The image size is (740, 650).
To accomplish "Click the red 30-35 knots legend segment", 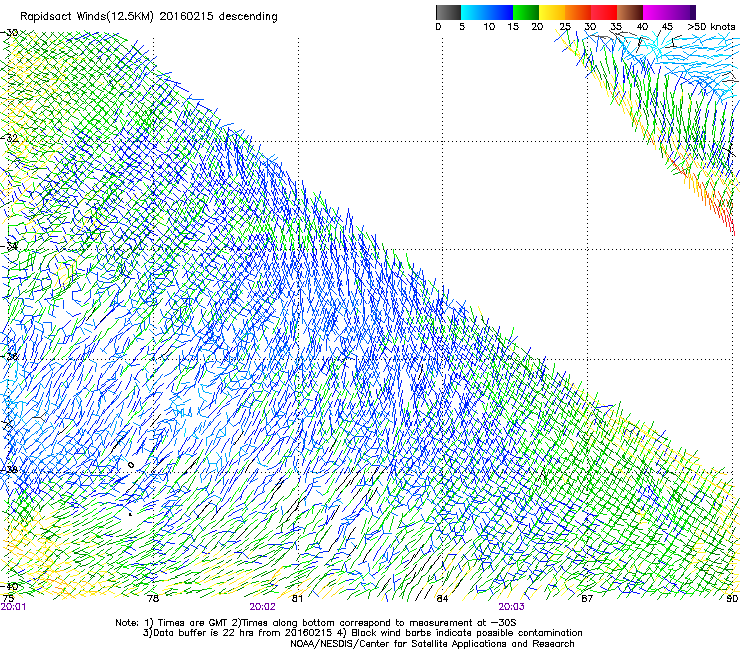I will pos(604,12).
